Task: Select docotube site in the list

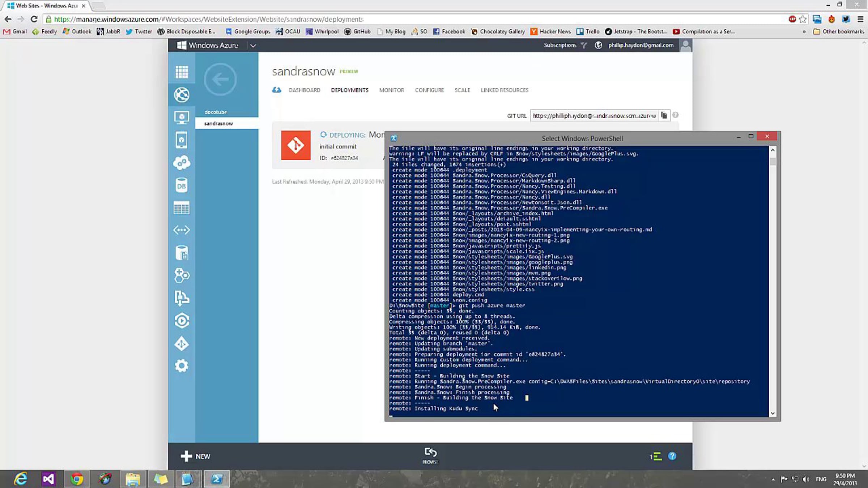Action: (x=227, y=112)
